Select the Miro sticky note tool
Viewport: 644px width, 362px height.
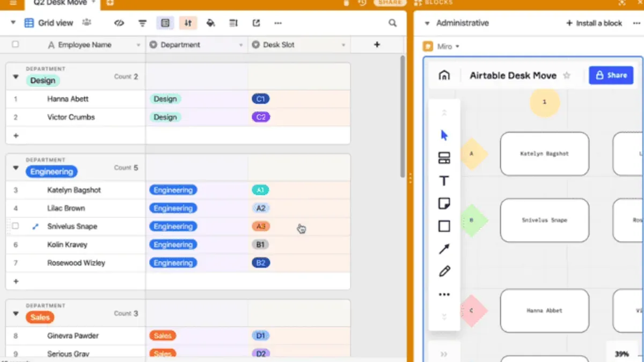pos(444,203)
